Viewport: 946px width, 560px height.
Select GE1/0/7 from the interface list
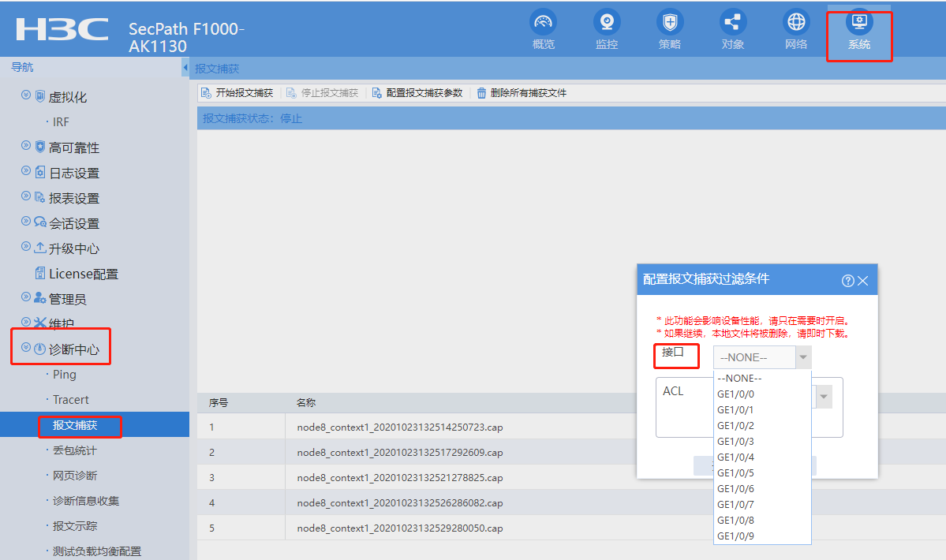tap(762, 505)
